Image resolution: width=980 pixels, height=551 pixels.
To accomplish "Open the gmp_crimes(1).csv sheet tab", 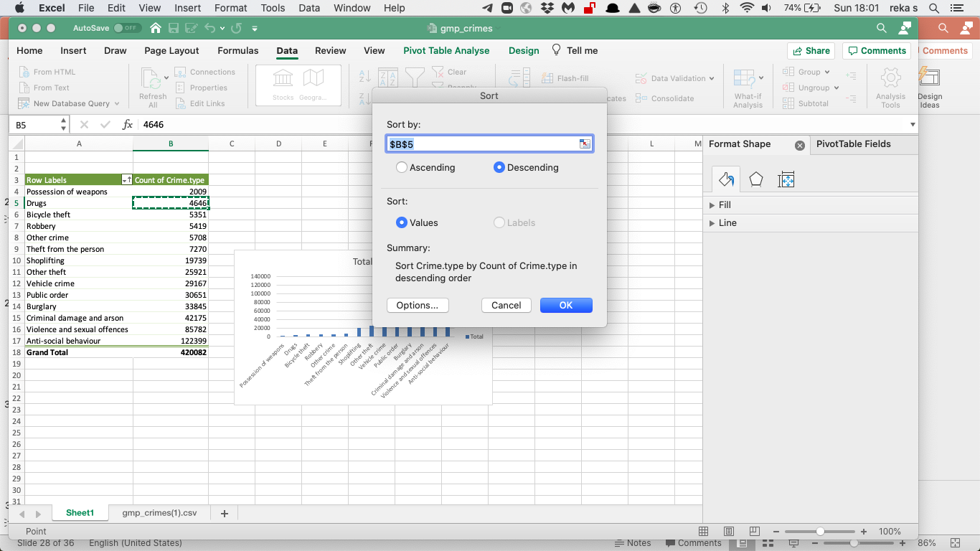I will (159, 513).
